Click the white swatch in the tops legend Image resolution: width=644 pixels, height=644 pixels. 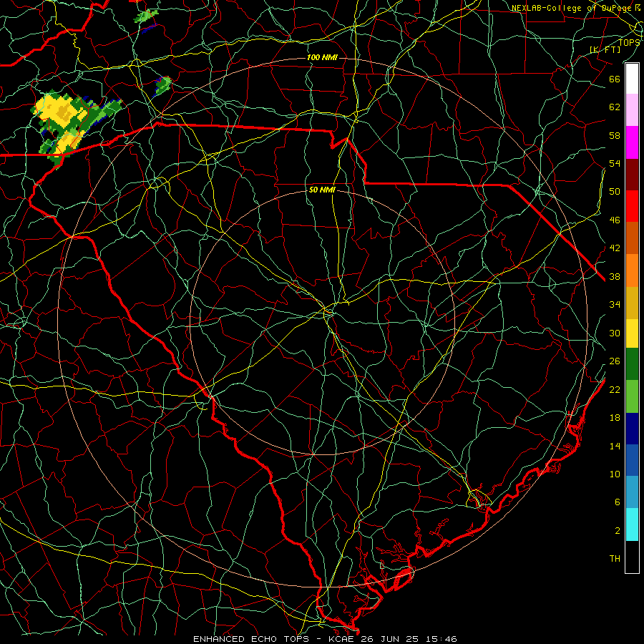click(x=632, y=79)
